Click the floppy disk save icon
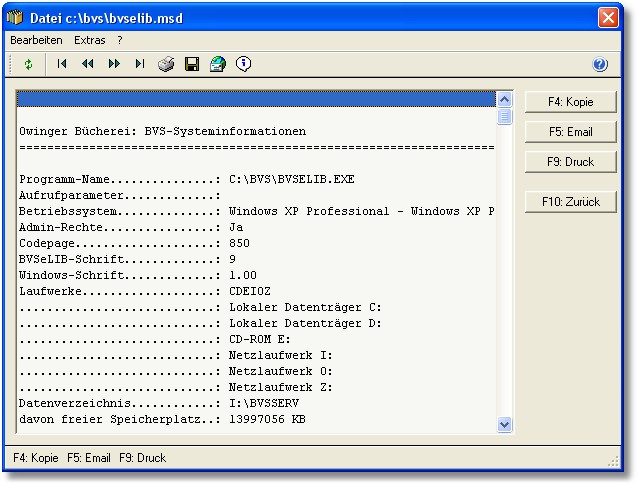Image resolution: width=638 pixels, height=486 pixels. 192,64
